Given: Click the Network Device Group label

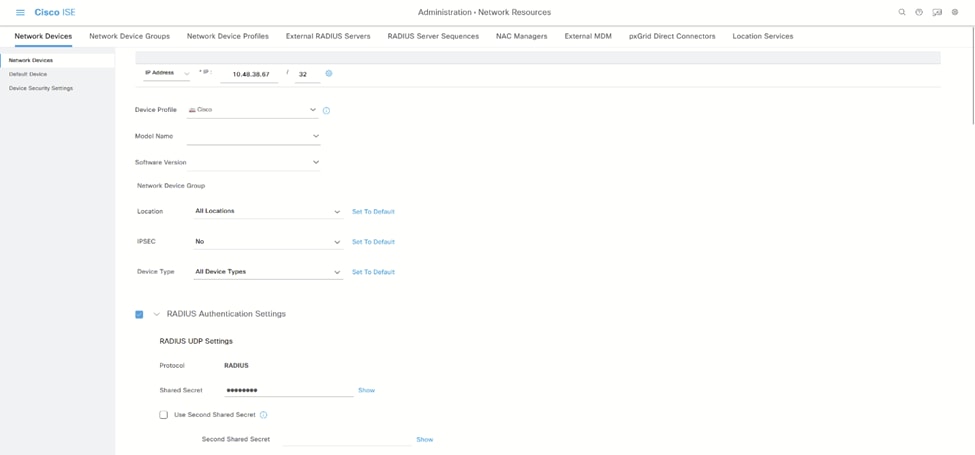Looking at the screenshot, I should tap(170, 186).
